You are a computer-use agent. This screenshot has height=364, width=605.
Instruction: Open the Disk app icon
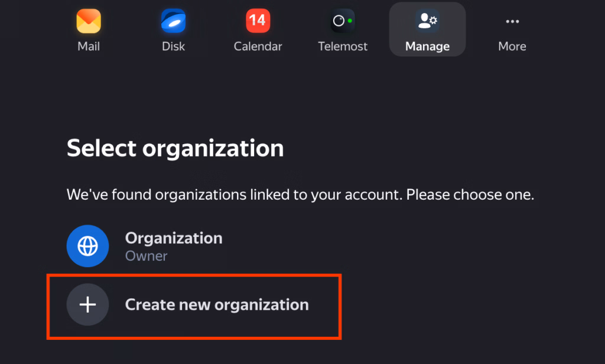pyautogui.click(x=173, y=21)
